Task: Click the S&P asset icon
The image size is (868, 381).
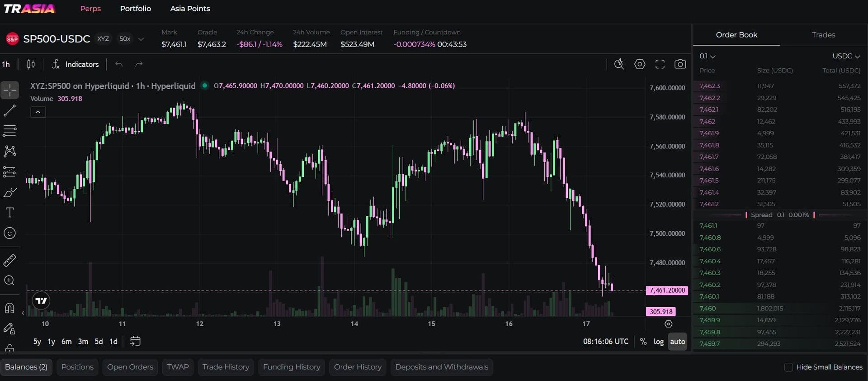Action: tap(12, 39)
